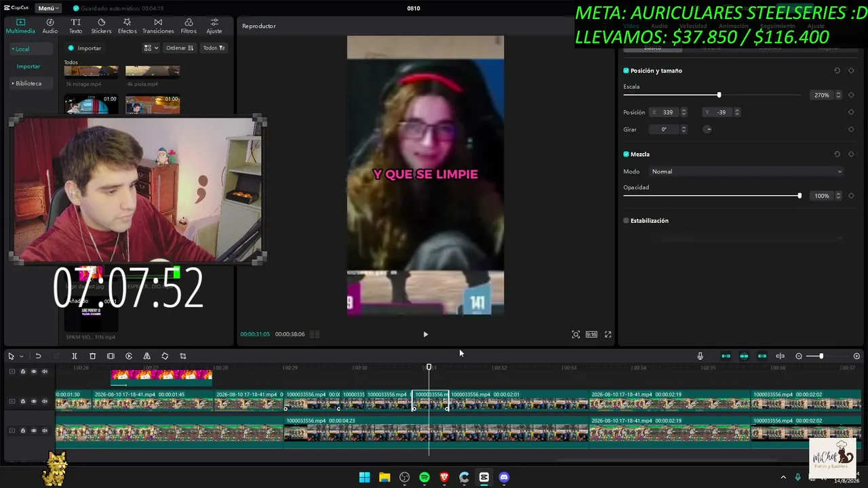Toggle clip linkage in the timeline
The width and height of the screenshot is (868, 488).
762,356
